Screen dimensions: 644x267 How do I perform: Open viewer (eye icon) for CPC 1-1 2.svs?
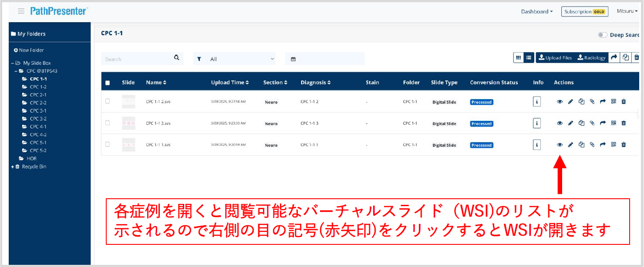tap(560, 102)
